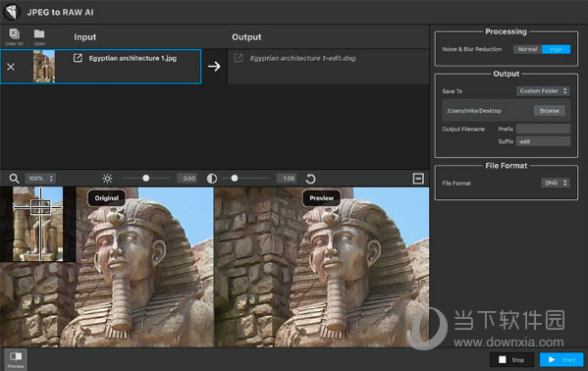This screenshot has height=371, width=588.
Task: Open the File Format DNG dropdown
Action: click(x=556, y=183)
